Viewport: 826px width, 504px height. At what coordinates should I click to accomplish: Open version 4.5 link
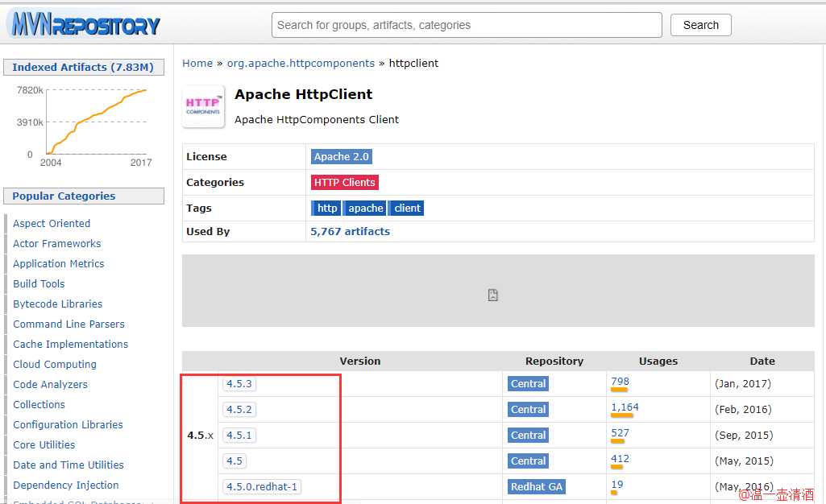[235, 461]
